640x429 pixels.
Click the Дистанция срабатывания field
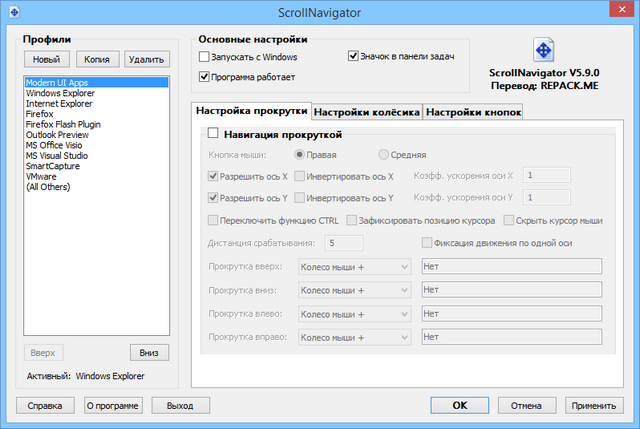pyautogui.click(x=344, y=243)
